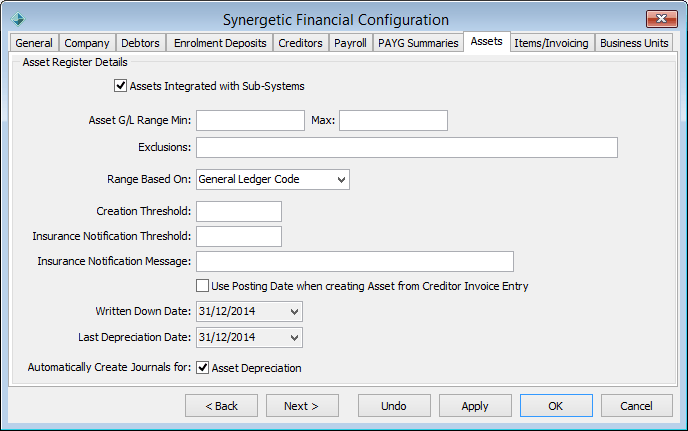Image resolution: width=688 pixels, height=431 pixels.
Task: Go to the Enrolment Deposits tab
Action: pos(220,43)
